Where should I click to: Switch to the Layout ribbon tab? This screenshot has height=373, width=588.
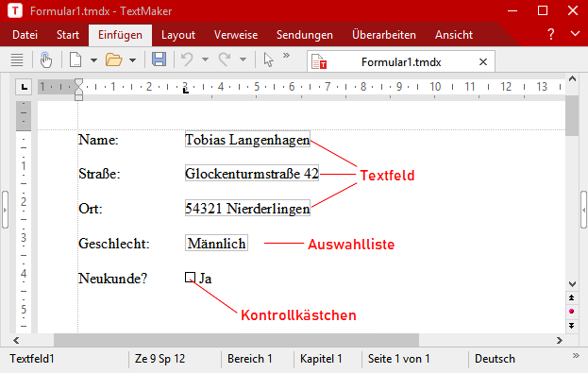tap(178, 35)
